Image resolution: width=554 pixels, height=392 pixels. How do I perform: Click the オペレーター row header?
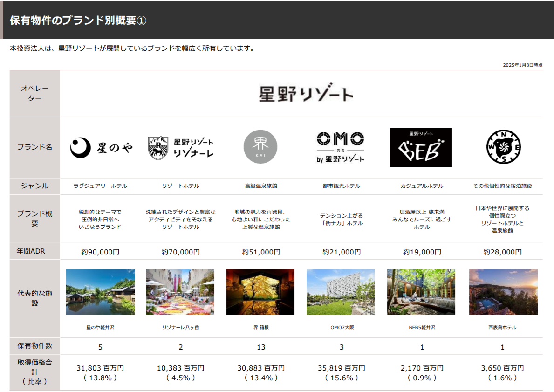tap(34, 93)
